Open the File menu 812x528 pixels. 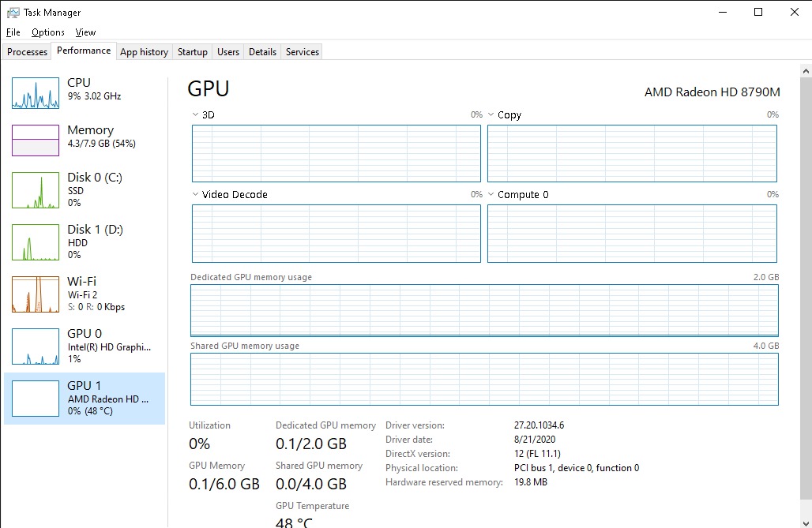[x=13, y=32]
